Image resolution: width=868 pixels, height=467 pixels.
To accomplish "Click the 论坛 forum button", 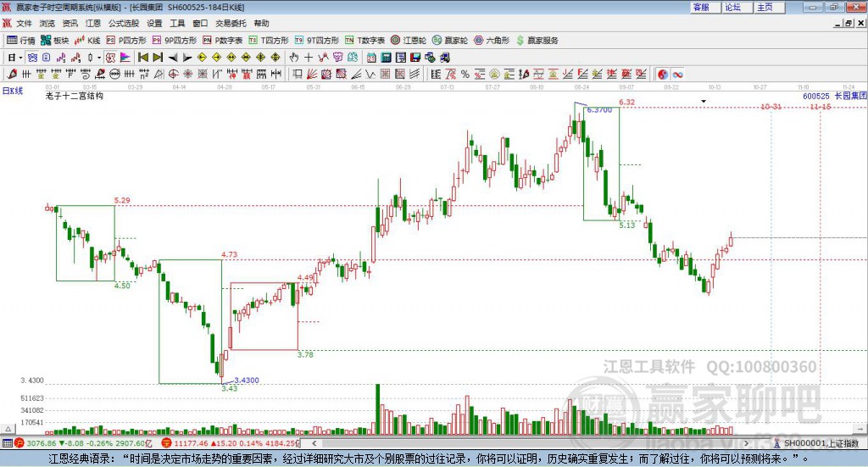I will click(737, 7).
